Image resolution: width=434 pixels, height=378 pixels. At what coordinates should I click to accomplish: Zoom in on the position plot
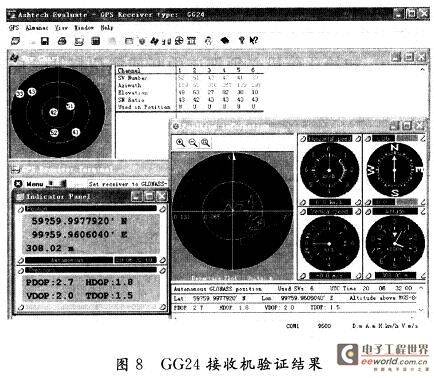[180, 143]
